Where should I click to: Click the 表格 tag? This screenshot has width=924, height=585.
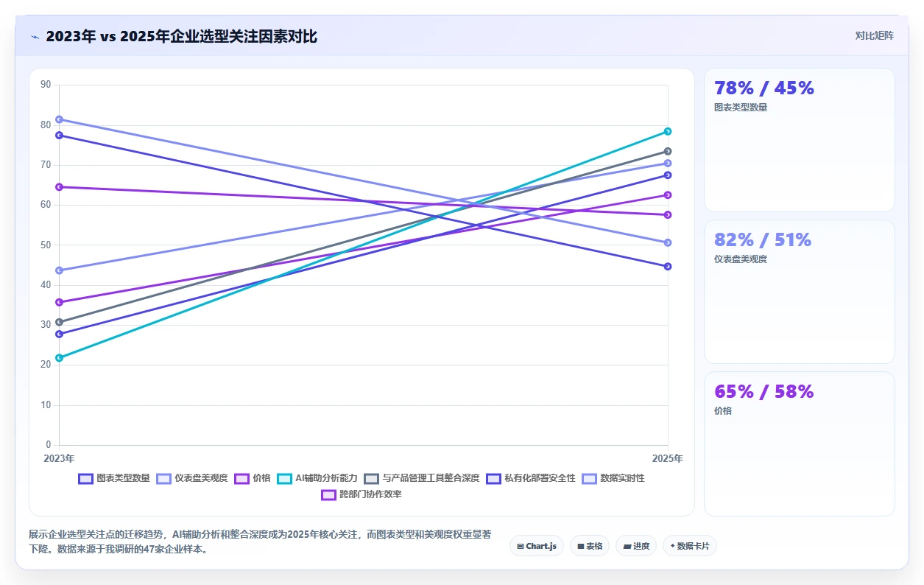click(x=590, y=546)
